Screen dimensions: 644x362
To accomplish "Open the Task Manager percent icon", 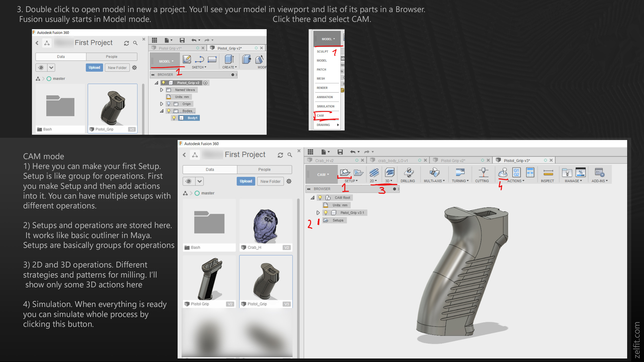I will [x=581, y=172].
